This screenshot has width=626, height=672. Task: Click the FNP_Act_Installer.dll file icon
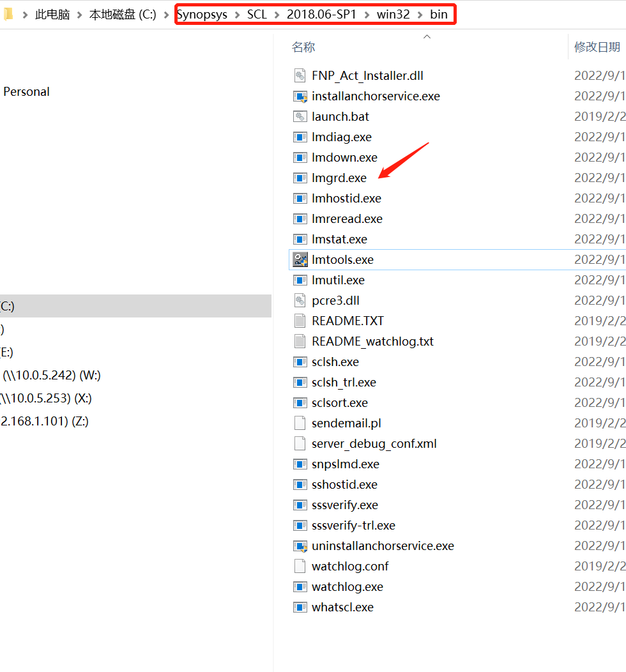point(300,76)
